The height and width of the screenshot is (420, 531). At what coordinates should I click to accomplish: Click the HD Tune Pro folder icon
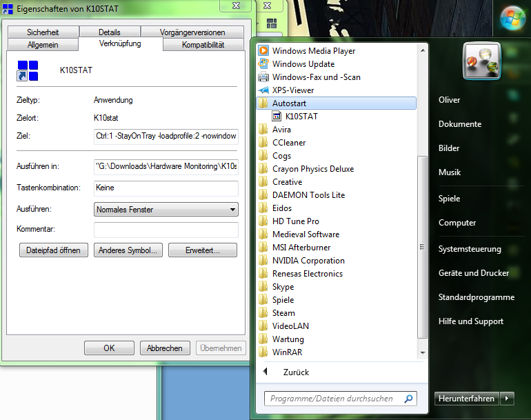(x=263, y=221)
